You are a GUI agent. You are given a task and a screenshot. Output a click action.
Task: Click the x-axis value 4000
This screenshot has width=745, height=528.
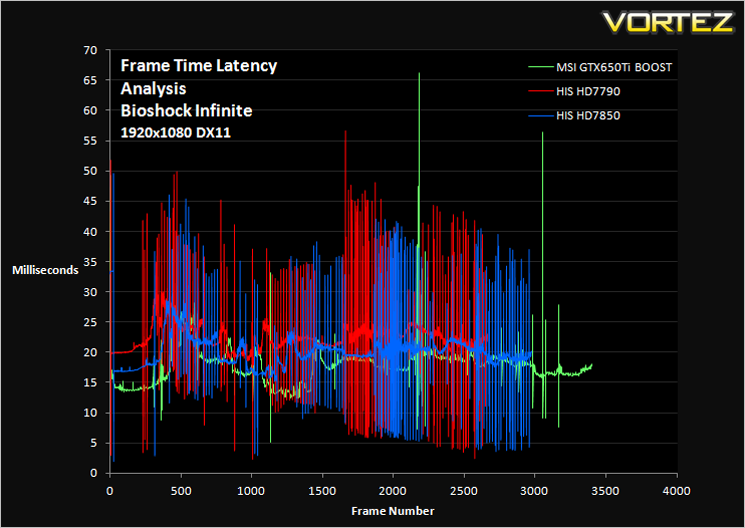pos(677,491)
